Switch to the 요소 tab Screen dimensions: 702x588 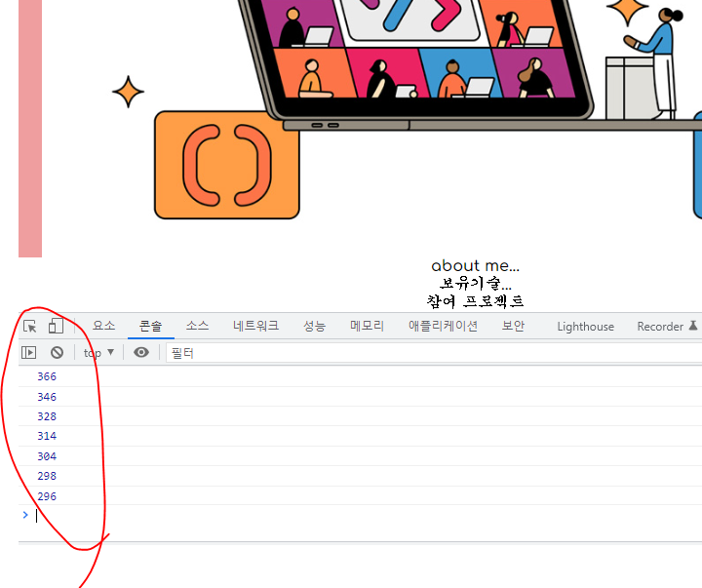(x=104, y=326)
